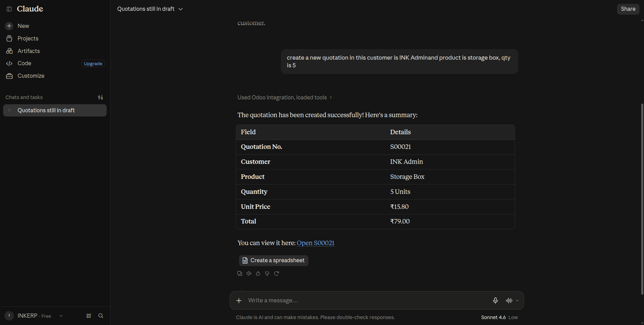Open search with the magnifier icon
The height and width of the screenshot is (325, 644).
pos(101,316)
